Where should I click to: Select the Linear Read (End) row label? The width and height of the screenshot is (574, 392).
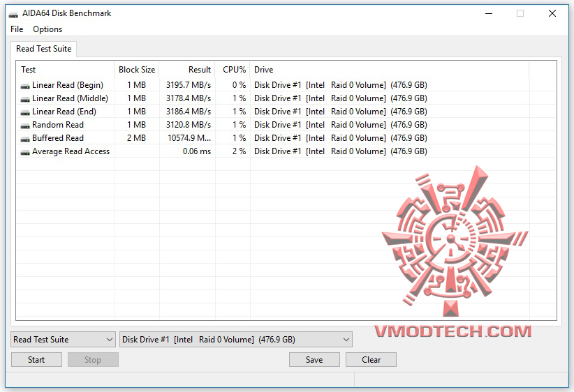pos(64,112)
